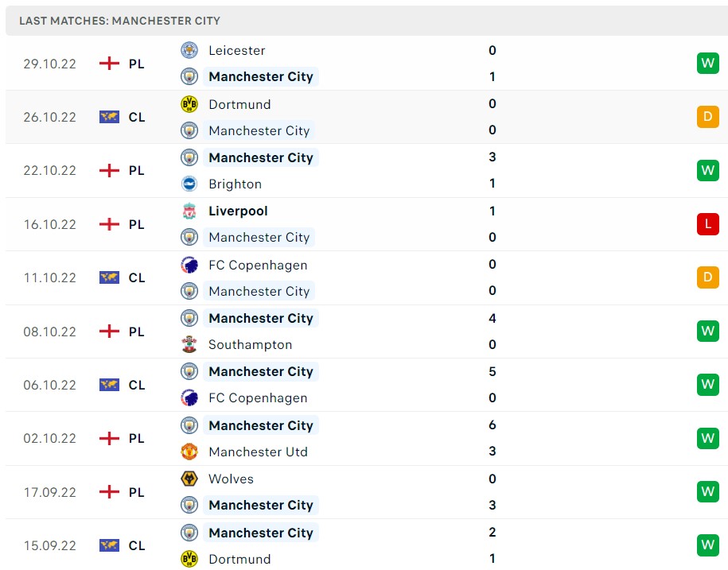Click the orange D badge for 26.10.22 Dortmund match
Image resolution: width=728 pixels, height=570 pixels.
707,117
